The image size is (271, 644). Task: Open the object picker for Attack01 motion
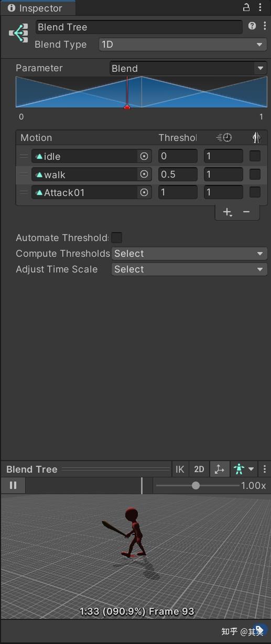click(144, 192)
